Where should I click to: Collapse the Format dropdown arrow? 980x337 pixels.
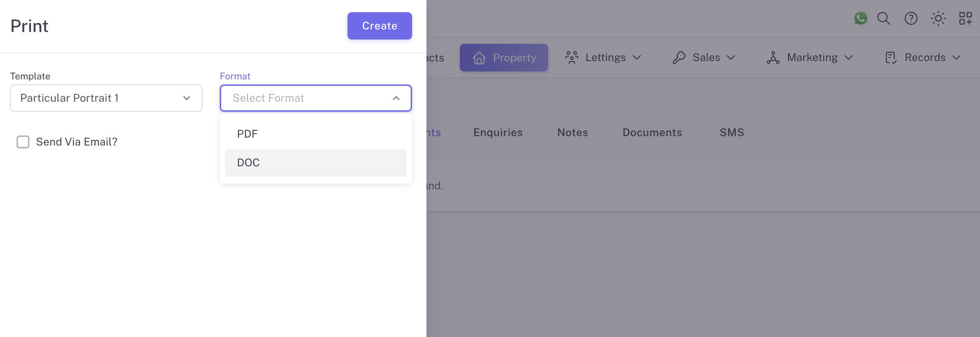pos(396,98)
